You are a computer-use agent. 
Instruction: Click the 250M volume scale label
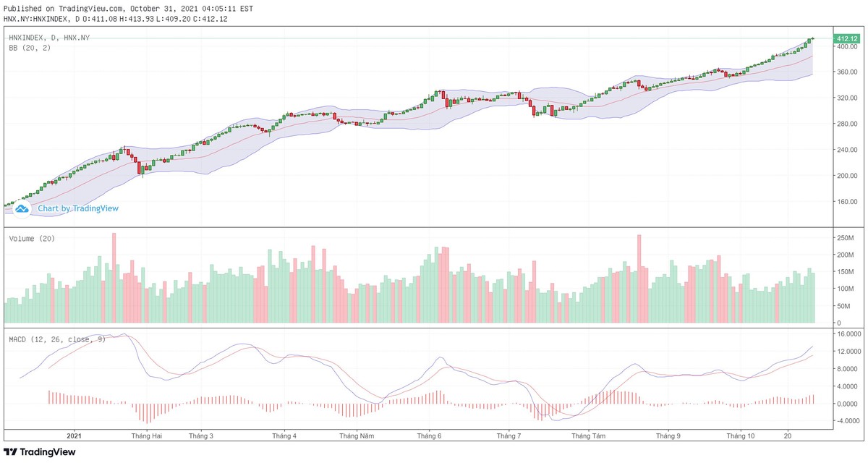(x=845, y=238)
